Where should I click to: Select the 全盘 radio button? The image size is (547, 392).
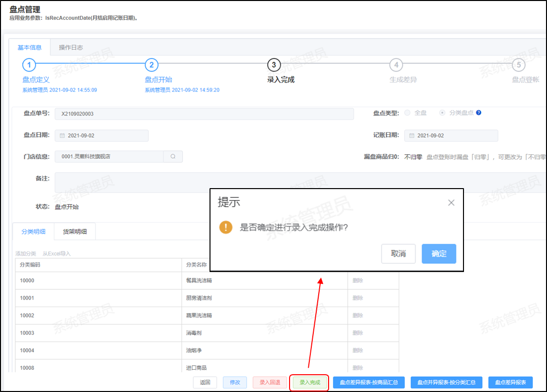click(407, 113)
